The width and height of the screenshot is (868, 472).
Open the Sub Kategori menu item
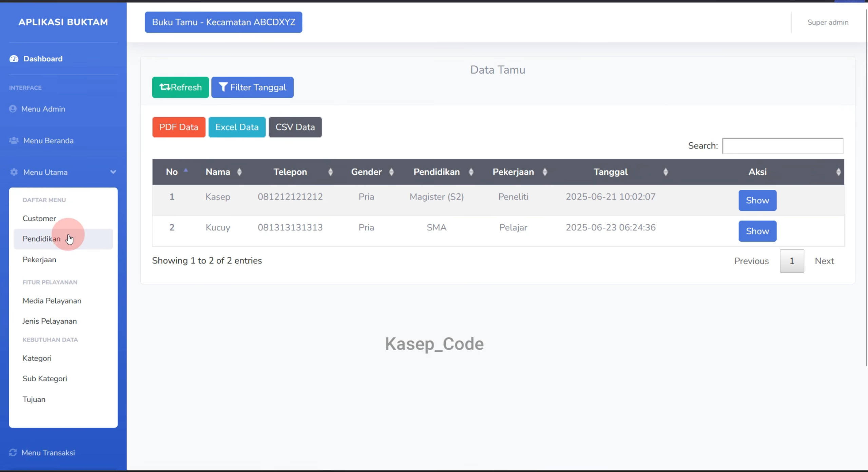point(63,379)
